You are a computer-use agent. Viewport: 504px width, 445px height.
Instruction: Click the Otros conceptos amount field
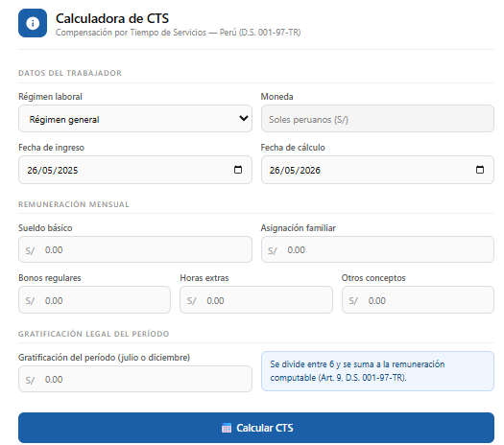[418, 300]
